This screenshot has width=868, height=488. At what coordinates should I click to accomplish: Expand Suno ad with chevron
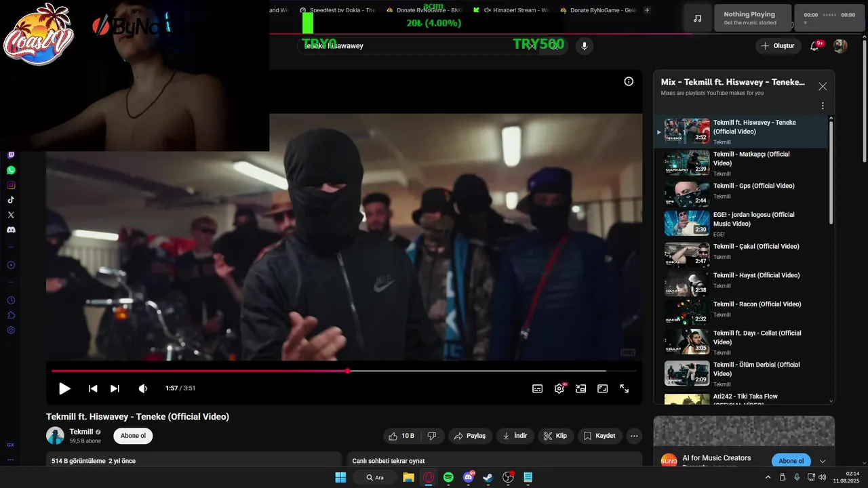(x=823, y=461)
